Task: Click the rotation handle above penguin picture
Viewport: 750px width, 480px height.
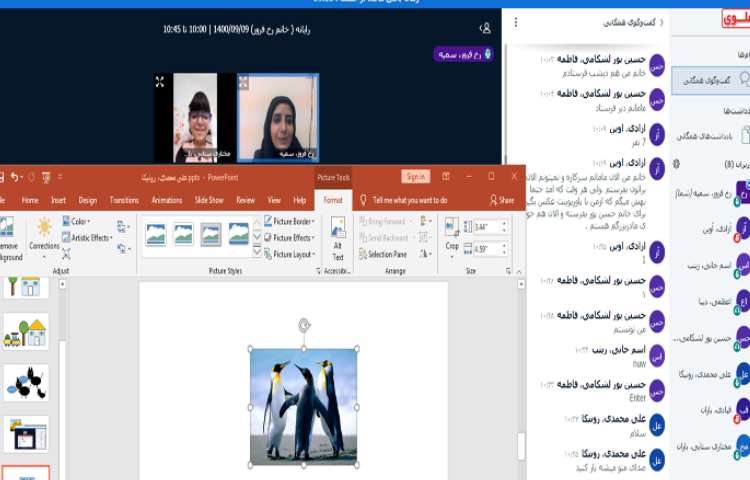Action: tap(304, 326)
